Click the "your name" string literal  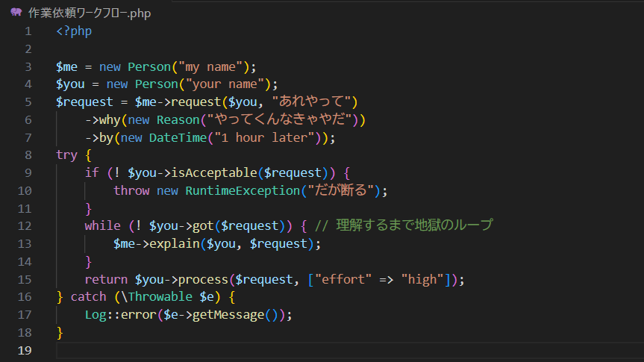[x=228, y=84]
